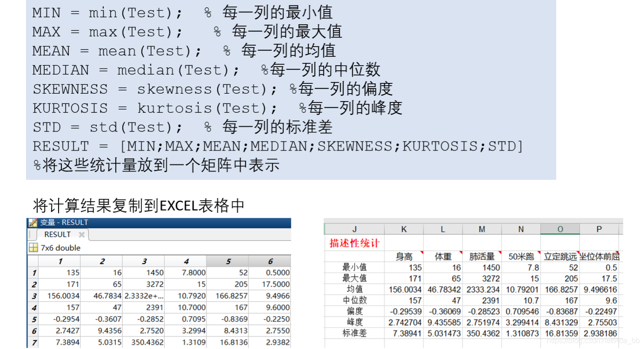The width and height of the screenshot is (644, 349).
Task: Click MATLAB cell with value 17.5000
Action: pyautogui.click(x=270, y=284)
